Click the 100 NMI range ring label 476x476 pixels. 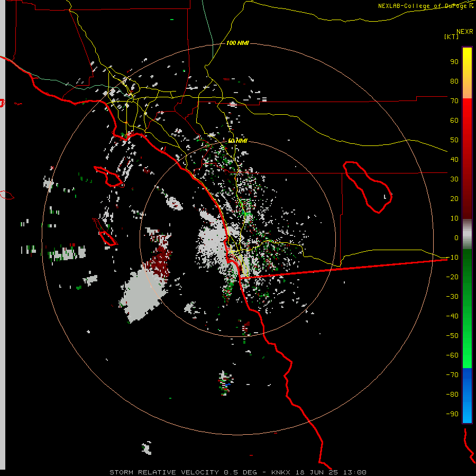237,43
